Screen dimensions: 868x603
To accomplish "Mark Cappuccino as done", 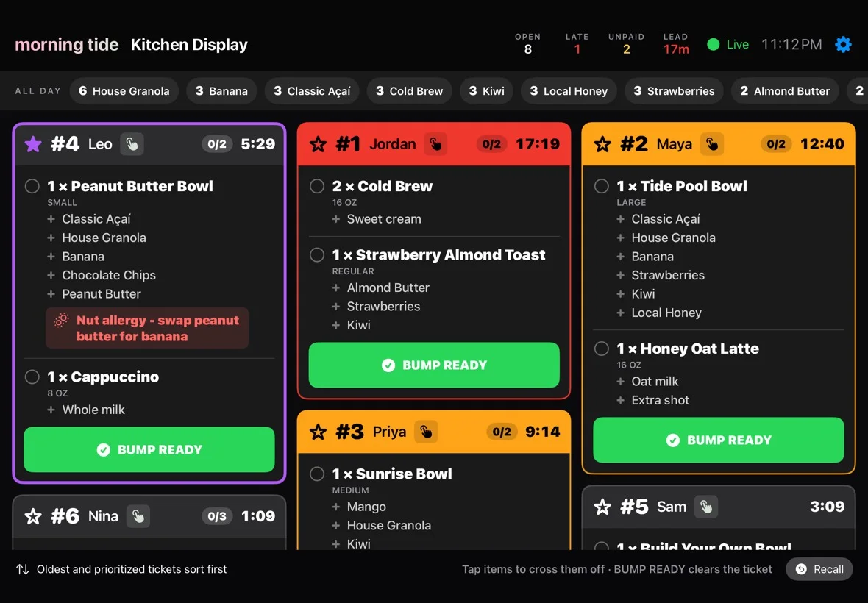I will (x=32, y=377).
